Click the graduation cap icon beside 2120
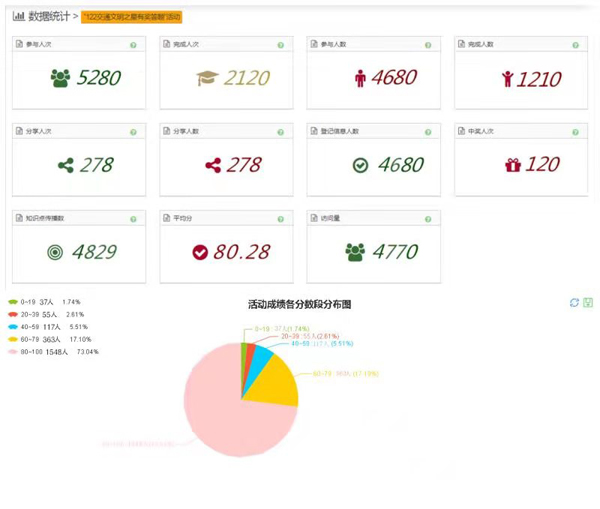The height and width of the screenshot is (509, 600). [207, 78]
